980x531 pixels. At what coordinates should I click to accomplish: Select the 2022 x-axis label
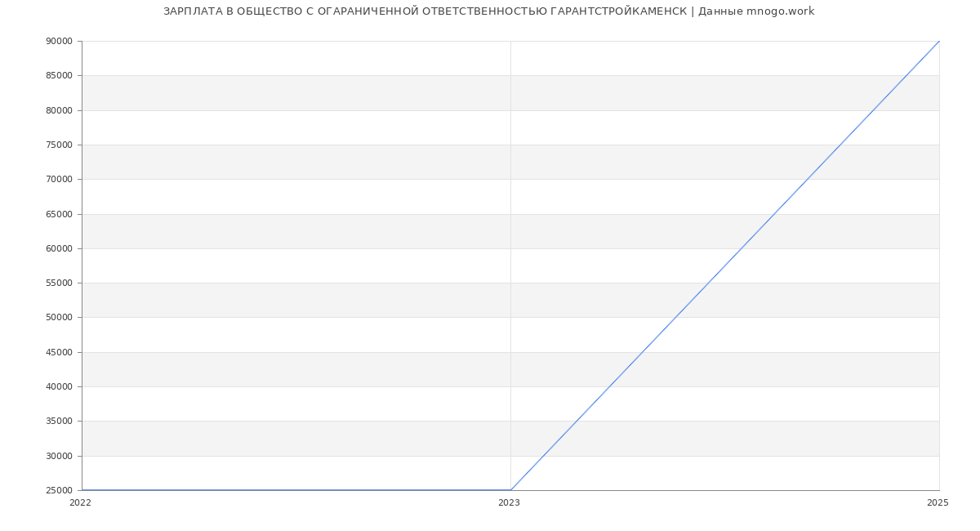pyautogui.click(x=81, y=503)
